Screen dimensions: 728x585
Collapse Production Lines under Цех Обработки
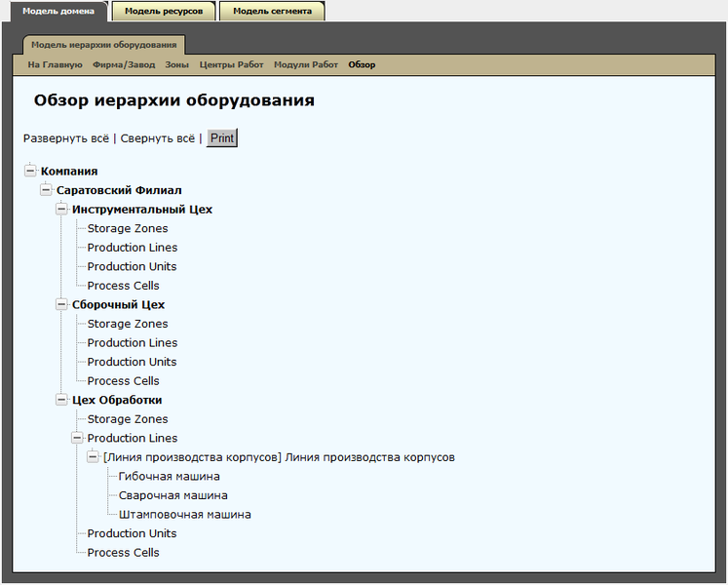tap(77, 438)
